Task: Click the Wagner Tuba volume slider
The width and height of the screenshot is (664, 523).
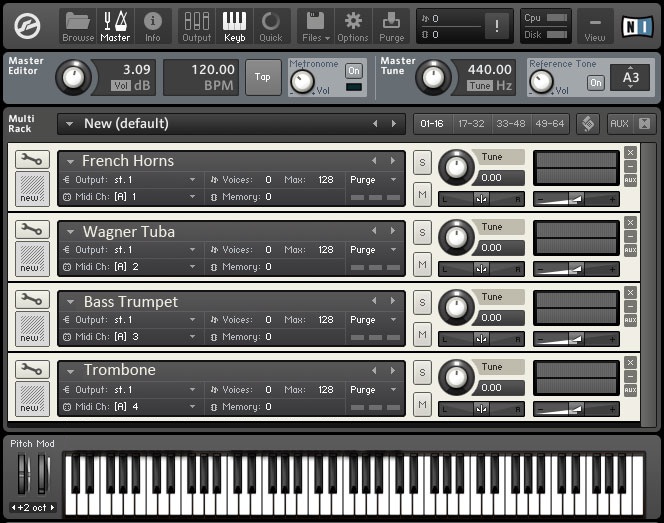Action: point(576,268)
